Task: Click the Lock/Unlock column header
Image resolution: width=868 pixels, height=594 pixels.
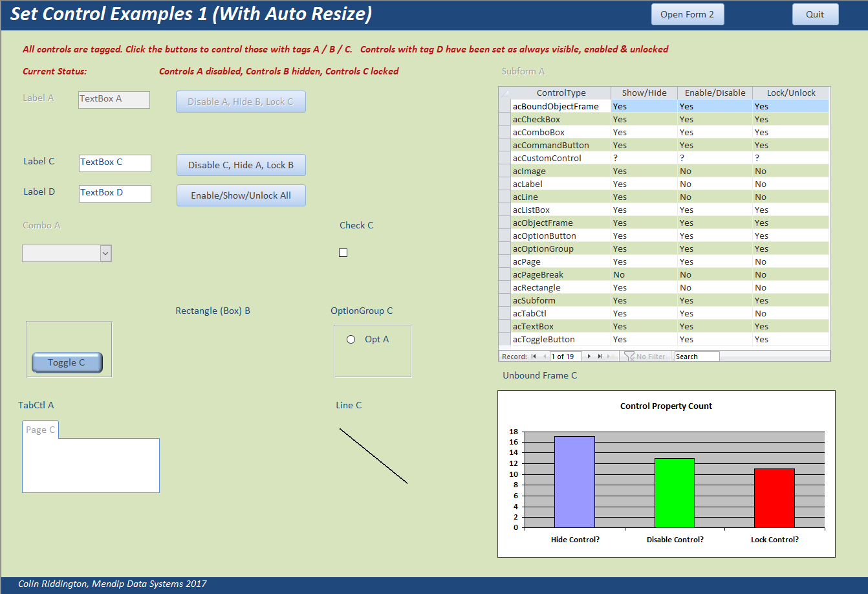Action: point(791,93)
